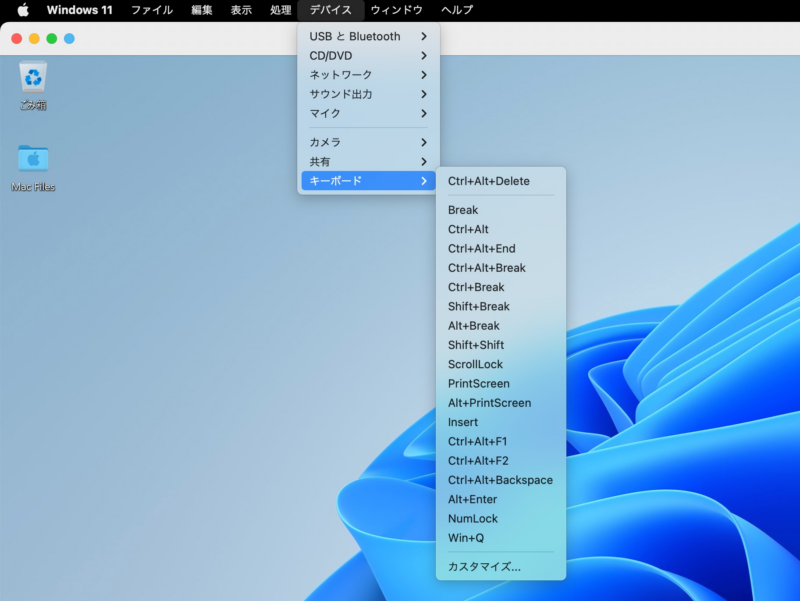The image size is (800, 601).
Task: Send Ctrl+Alt+F1 shortcut
Action: click(x=501, y=441)
